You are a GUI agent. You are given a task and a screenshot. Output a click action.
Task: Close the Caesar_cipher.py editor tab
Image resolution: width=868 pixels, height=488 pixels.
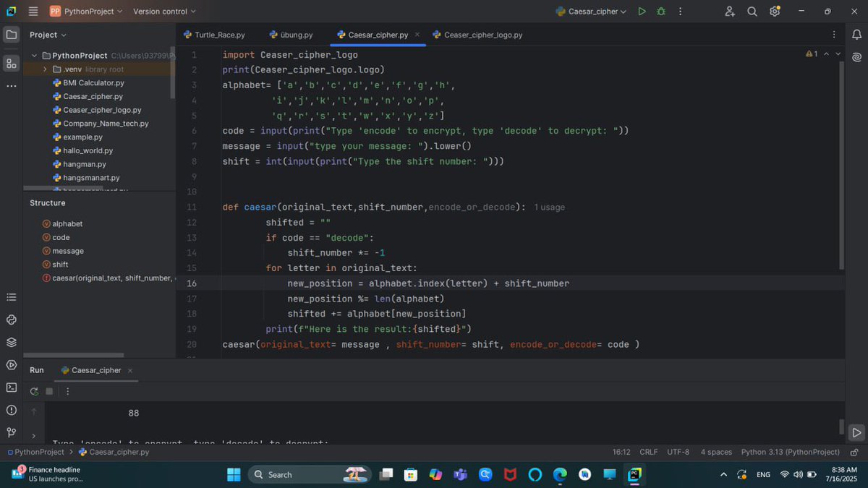point(417,35)
